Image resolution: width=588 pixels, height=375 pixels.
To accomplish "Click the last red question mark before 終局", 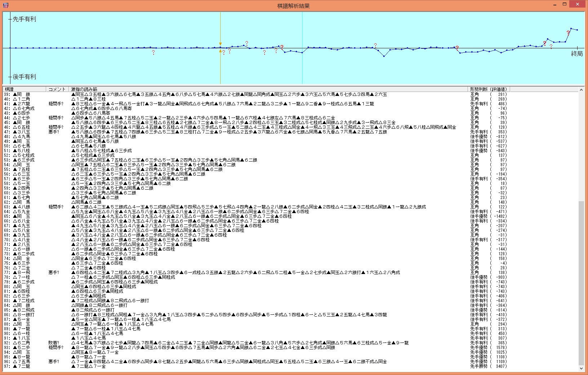I will 568,33.
